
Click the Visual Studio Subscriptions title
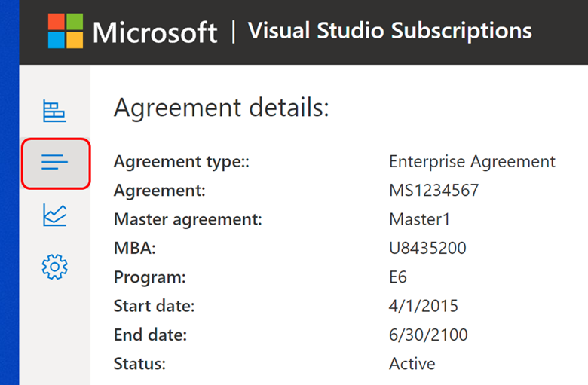pyautogui.click(x=390, y=32)
